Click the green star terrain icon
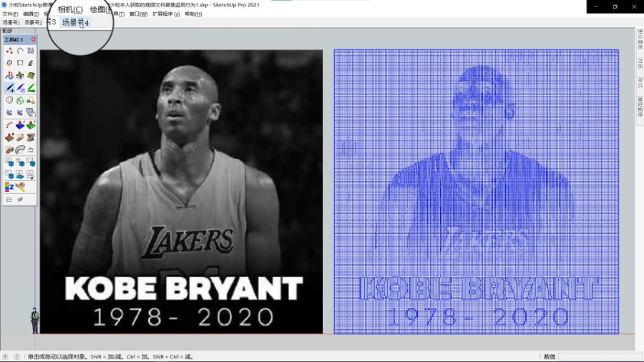644x362 pixels. pyautogui.click(x=20, y=76)
